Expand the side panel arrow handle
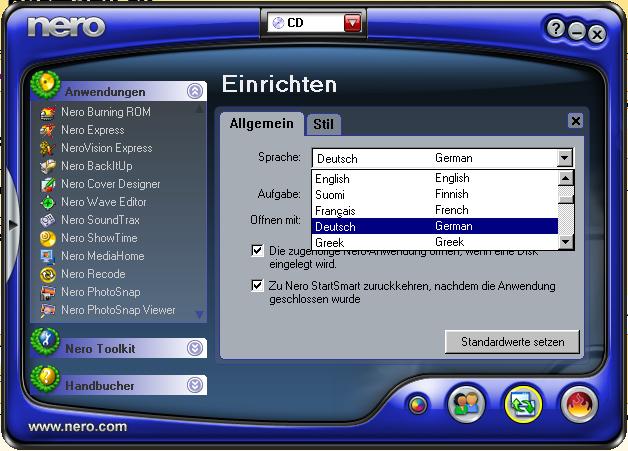Viewport: 628px width, 451px height. click(x=12, y=225)
